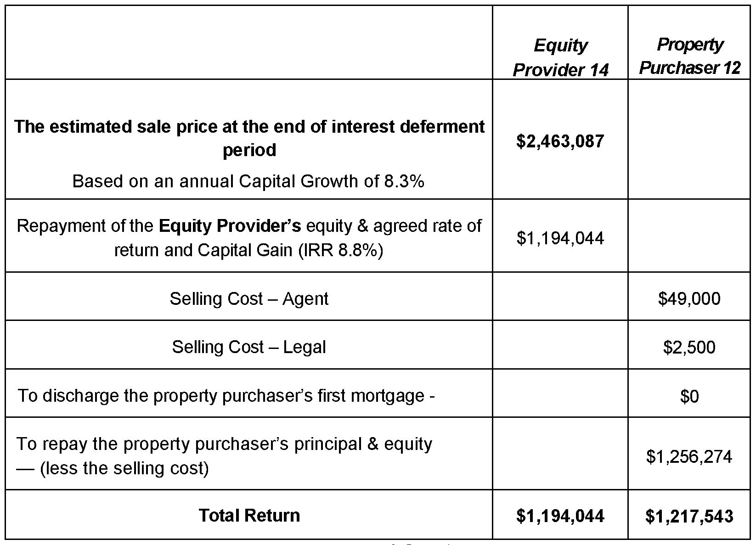Select the estimated sale price heading text

(249, 138)
